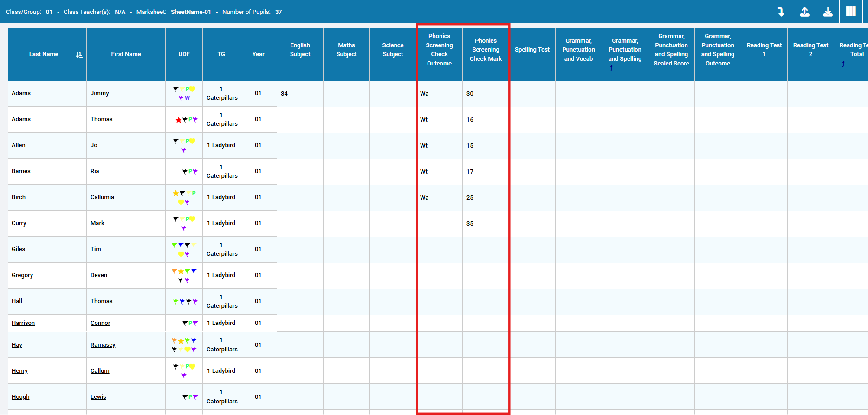Screen dimensions: 868x415
Task: Click the upload marksheet icon
Action: [804, 12]
